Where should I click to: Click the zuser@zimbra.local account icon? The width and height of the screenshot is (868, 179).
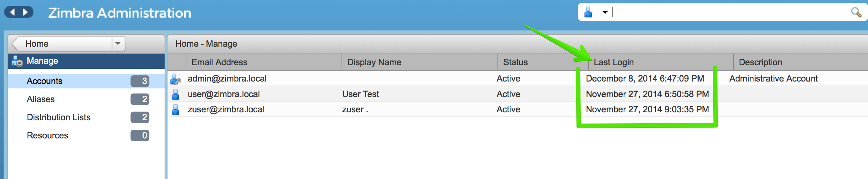pos(175,110)
